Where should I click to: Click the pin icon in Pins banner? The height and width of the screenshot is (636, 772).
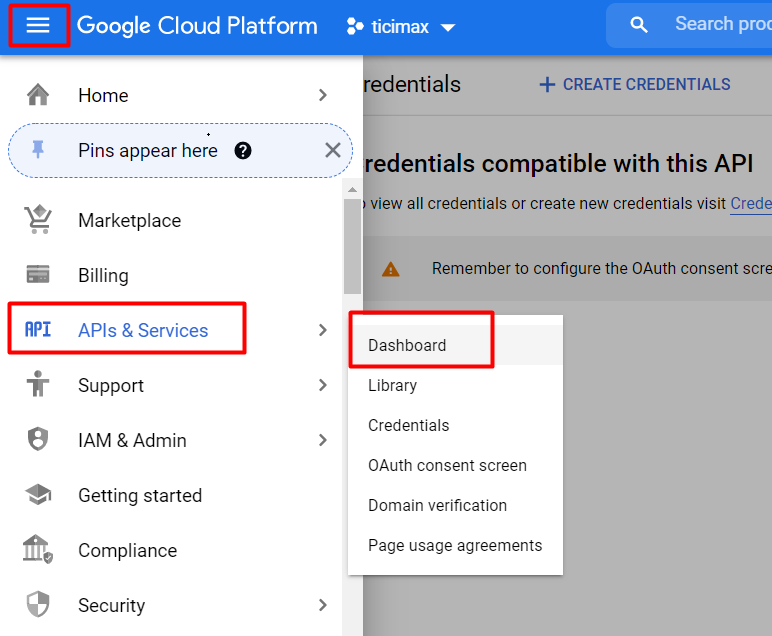(x=38, y=150)
